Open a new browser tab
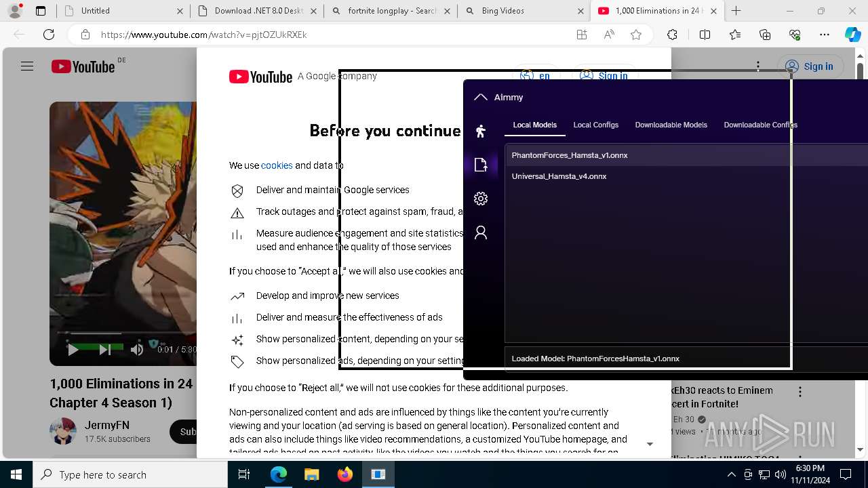This screenshot has height=488, width=868. [x=736, y=11]
